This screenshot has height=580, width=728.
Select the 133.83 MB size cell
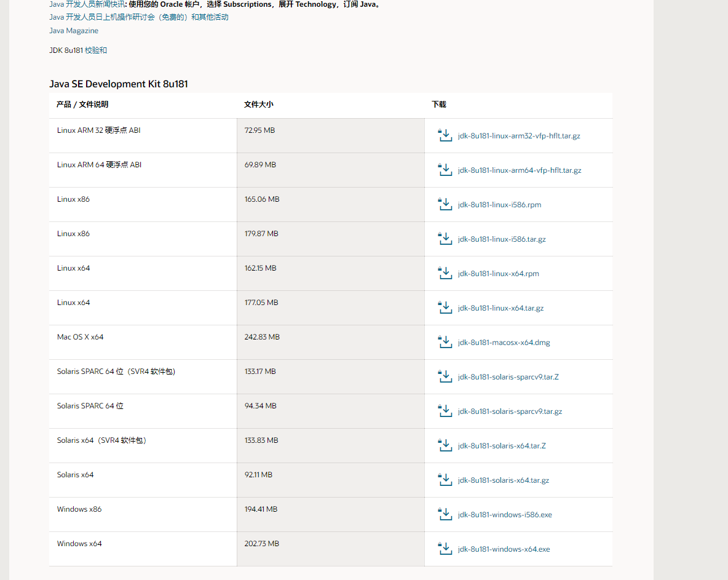(x=331, y=445)
